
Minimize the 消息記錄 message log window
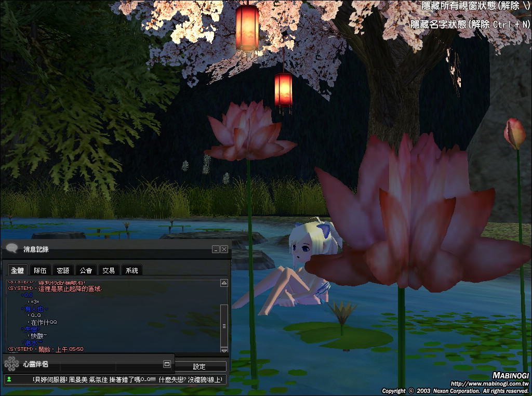click(216, 249)
